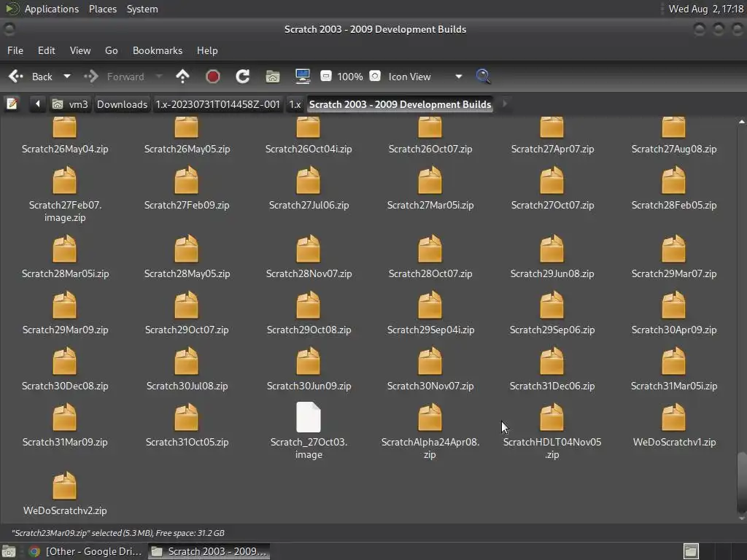The image size is (747, 560).
Task: Click the vertical scrollbar handle
Action: tap(741, 481)
